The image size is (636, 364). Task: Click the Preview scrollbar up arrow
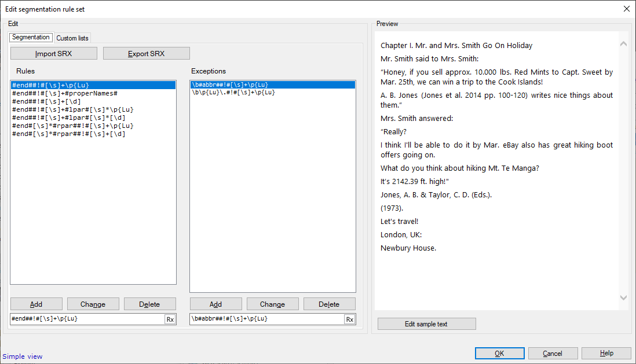623,43
